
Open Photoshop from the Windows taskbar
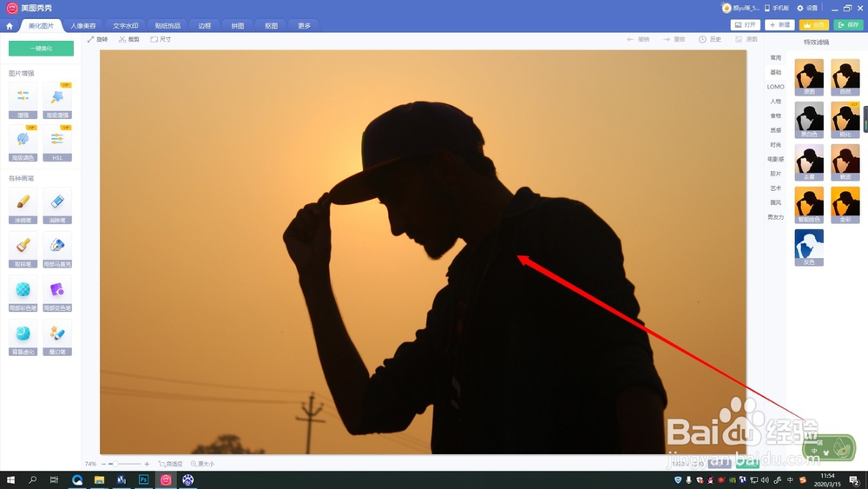click(143, 479)
